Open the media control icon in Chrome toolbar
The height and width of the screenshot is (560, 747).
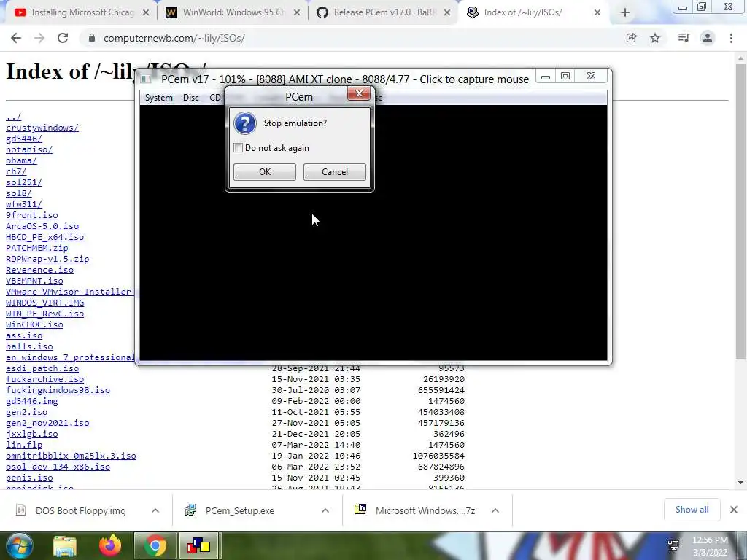pyautogui.click(x=684, y=38)
